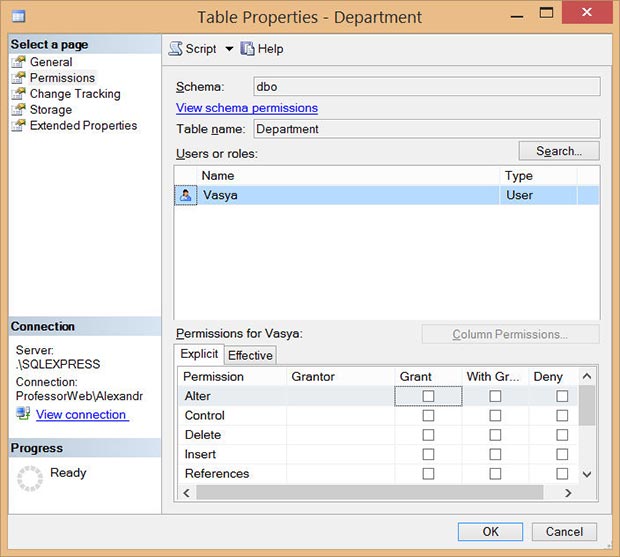Maximize the Table Properties window

click(546, 13)
